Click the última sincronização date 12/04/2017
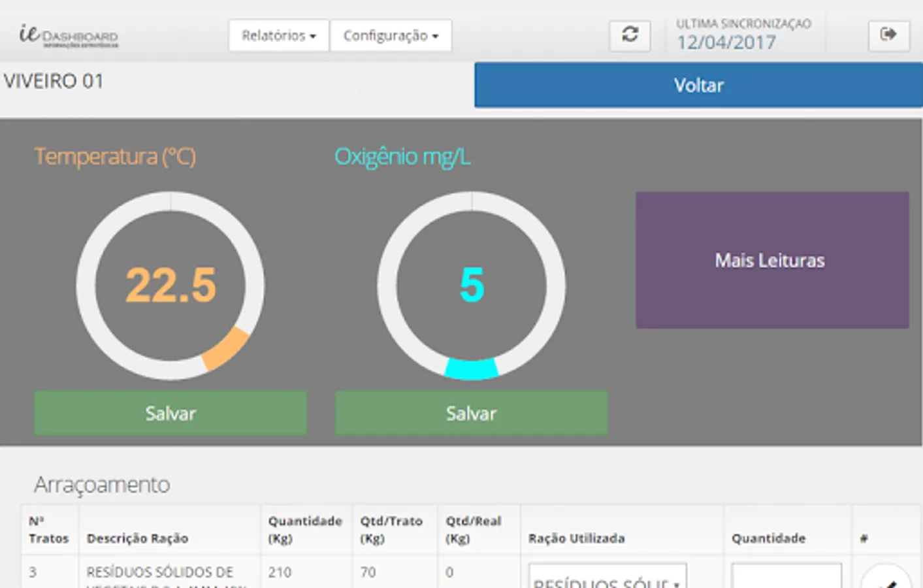The image size is (923, 588). pos(726,42)
